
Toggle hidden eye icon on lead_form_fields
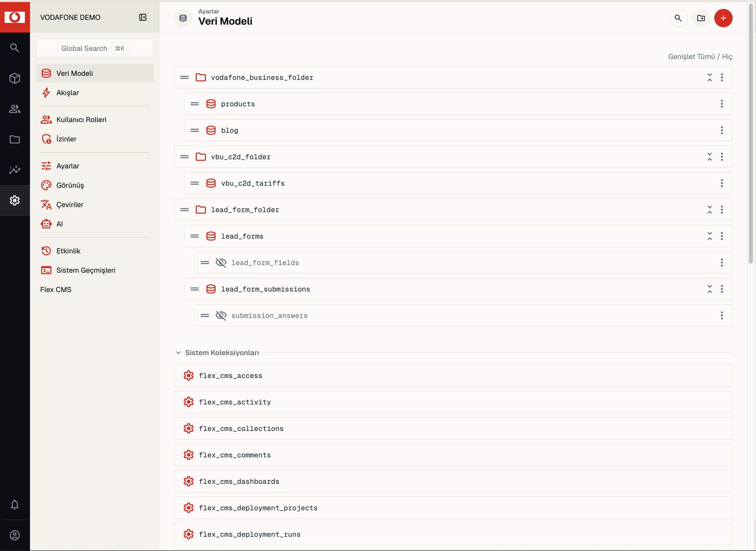point(221,263)
